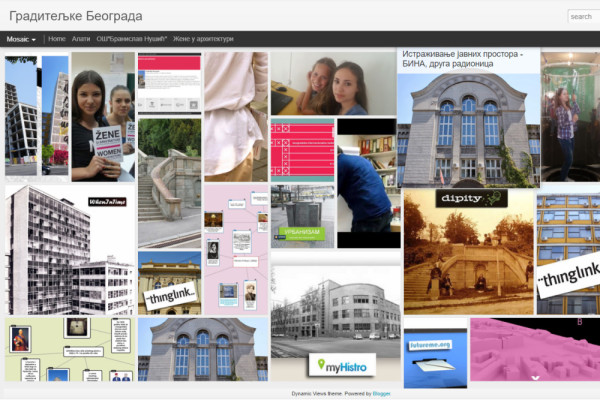Open the yellow-green mind-map tile

click(70, 349)
